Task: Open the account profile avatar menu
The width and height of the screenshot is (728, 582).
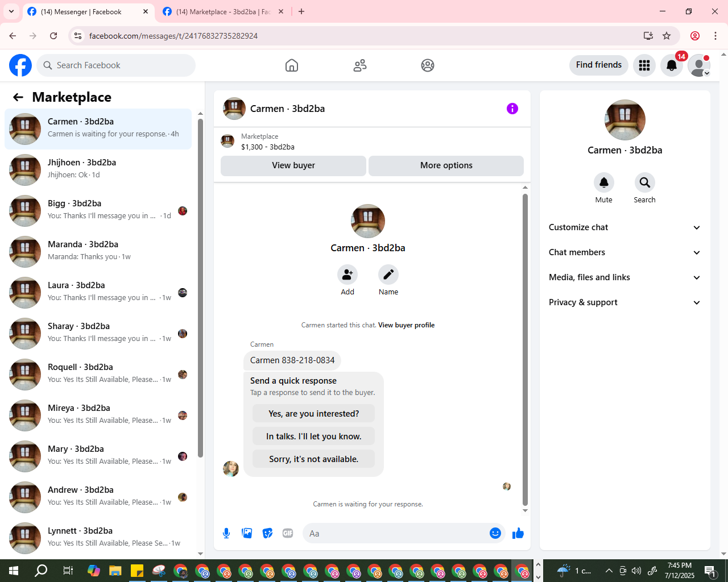Action: tap(699, 65)
